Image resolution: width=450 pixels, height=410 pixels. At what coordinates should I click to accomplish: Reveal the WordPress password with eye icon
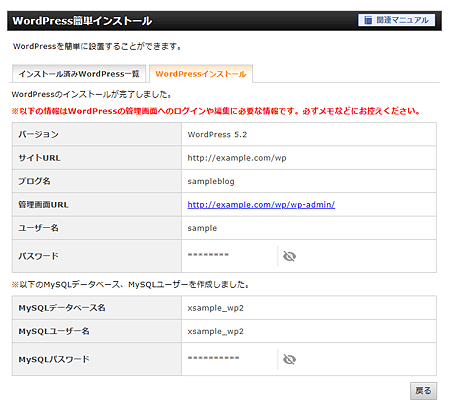[289, 256]
